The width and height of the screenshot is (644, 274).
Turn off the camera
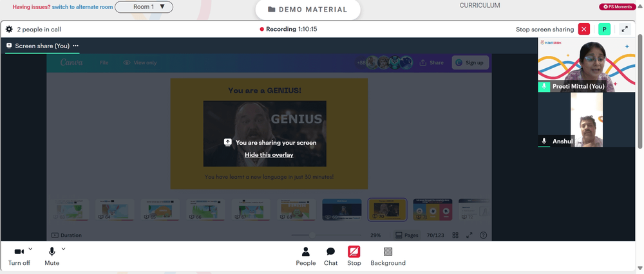[x=19, y=257]
